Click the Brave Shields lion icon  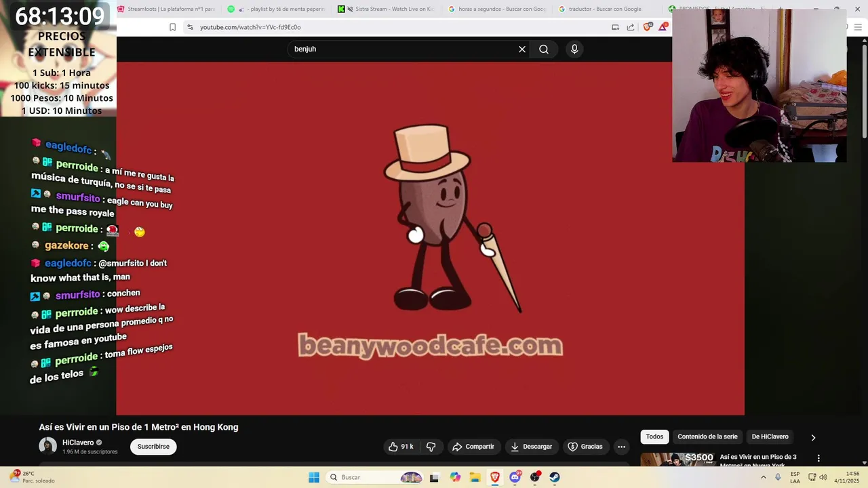647,27
